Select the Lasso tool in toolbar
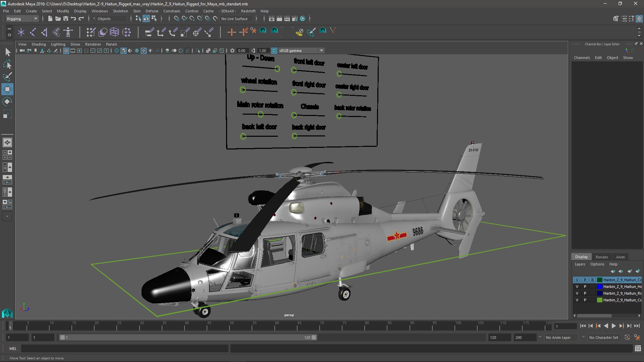 [7, 64]
